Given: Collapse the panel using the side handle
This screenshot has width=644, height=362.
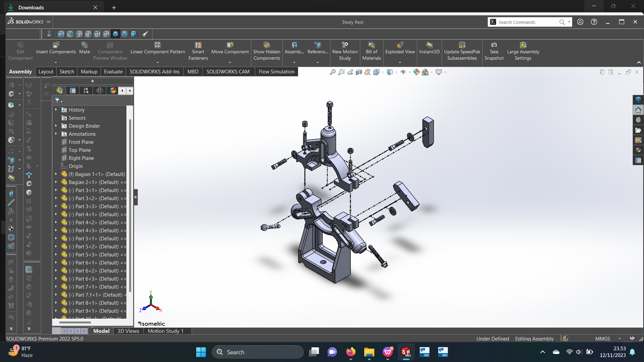Looking at the screenshot, I should click(x=136, y=197).
